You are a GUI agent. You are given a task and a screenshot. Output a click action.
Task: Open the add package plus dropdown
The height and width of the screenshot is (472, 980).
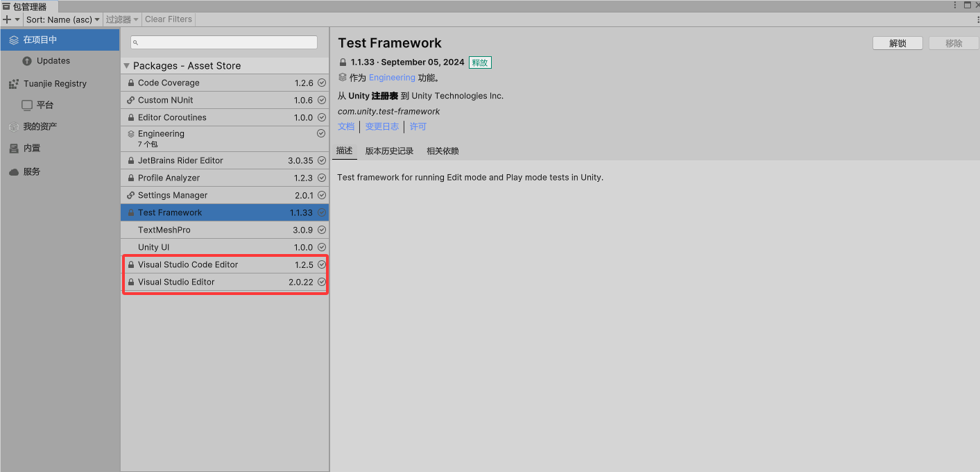[x=11, y=19]
